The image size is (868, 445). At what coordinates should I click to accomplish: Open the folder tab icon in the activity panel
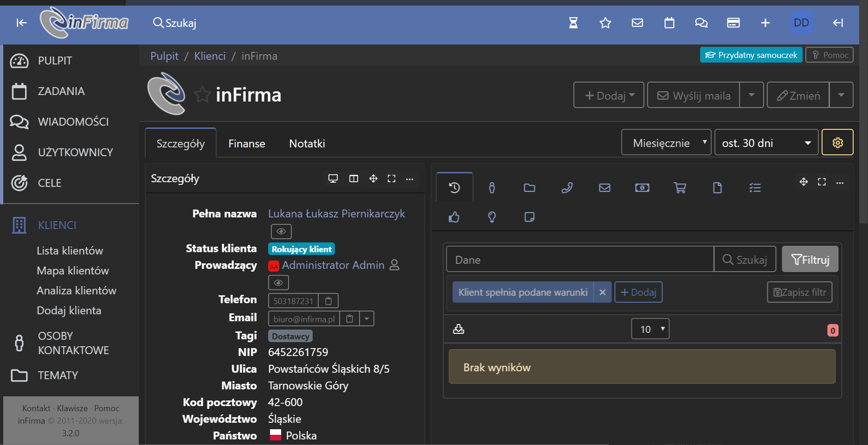(529, 188)
